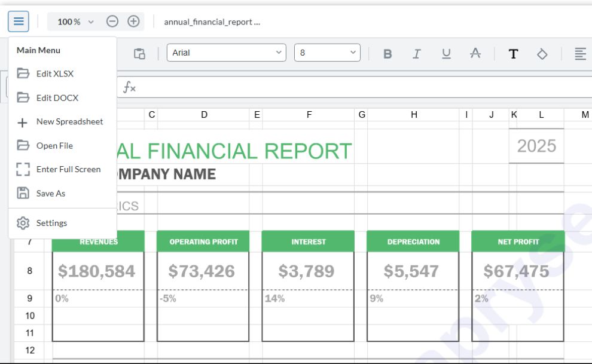Click the COMPANY NAME cell
Viewport: 592px width, 364px height.
point(166,175)
